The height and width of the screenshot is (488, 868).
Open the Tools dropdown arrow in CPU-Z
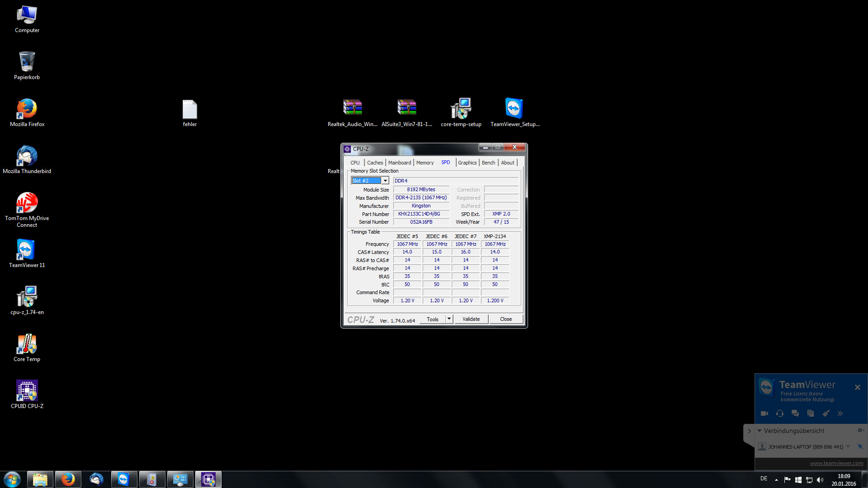449,319
